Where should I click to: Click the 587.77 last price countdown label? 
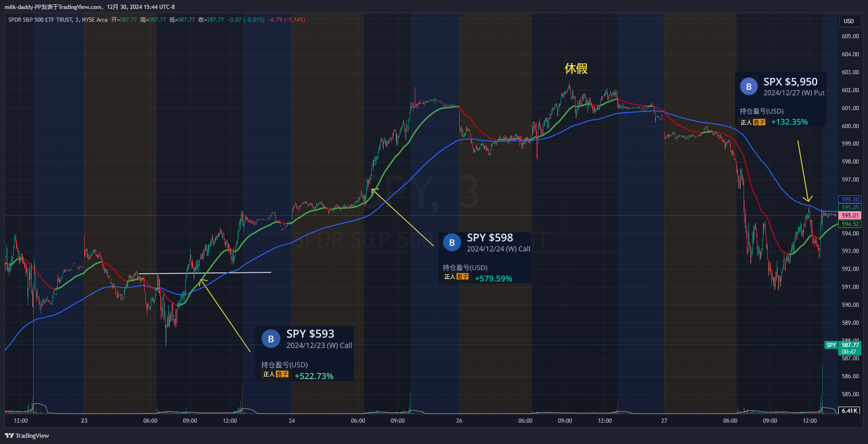click(x=850, y=348)
